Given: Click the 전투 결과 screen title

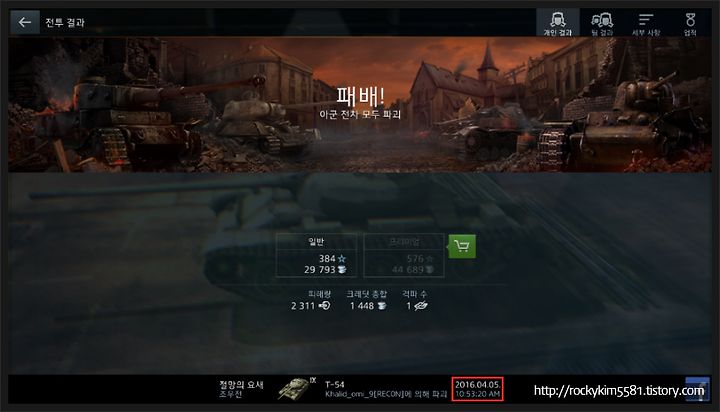Looking at the screenshot, I should [x=65, y=23].
